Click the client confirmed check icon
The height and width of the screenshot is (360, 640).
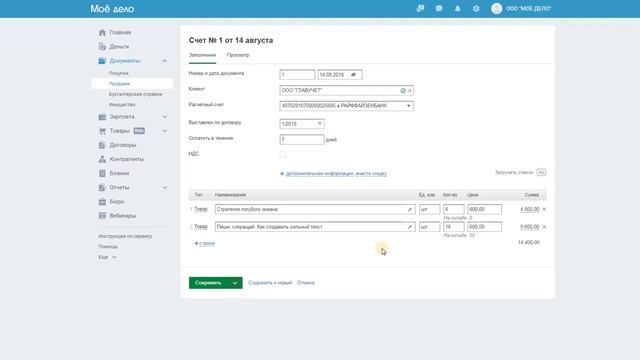[x=403, y=91]
